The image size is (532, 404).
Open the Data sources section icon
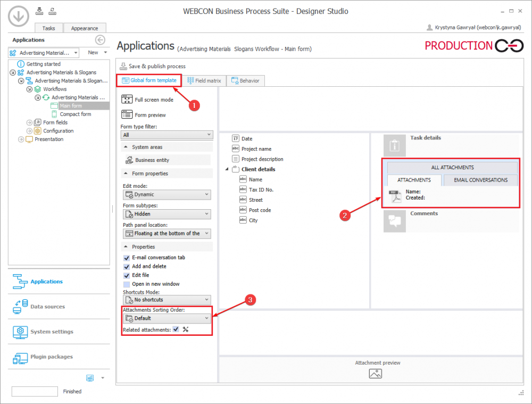(x=20, y=307)
